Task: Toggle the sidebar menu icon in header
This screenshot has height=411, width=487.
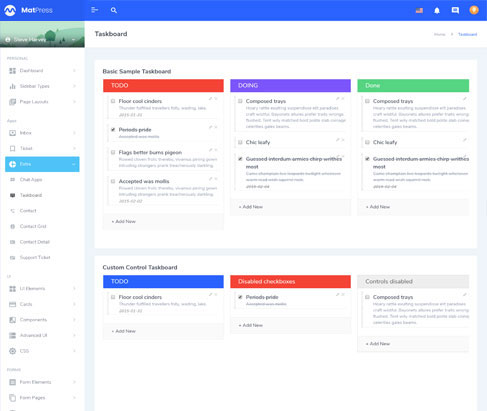Action: pyautogui.click(x=95, y=10)
